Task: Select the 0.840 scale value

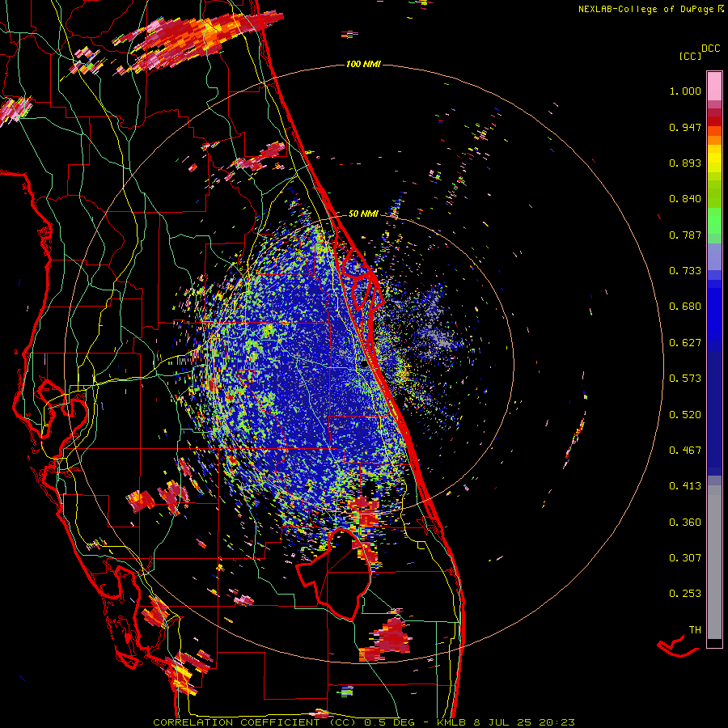Action: 685,199
